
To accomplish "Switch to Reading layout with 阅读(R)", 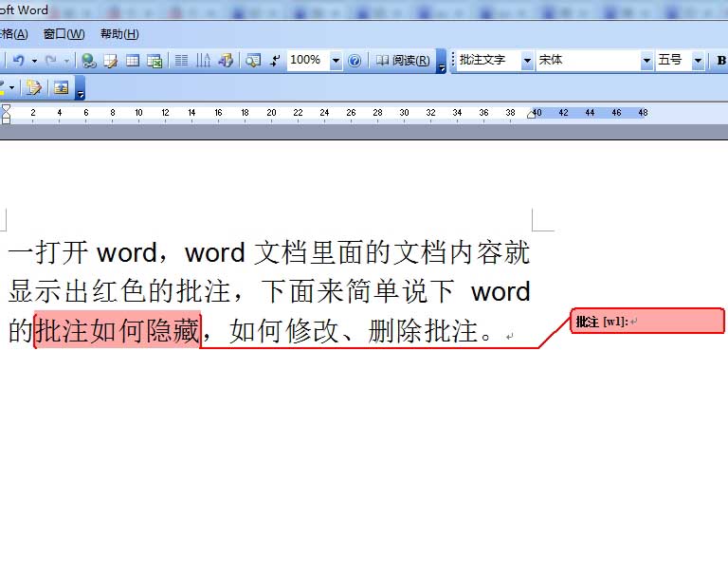I will 403,61.
